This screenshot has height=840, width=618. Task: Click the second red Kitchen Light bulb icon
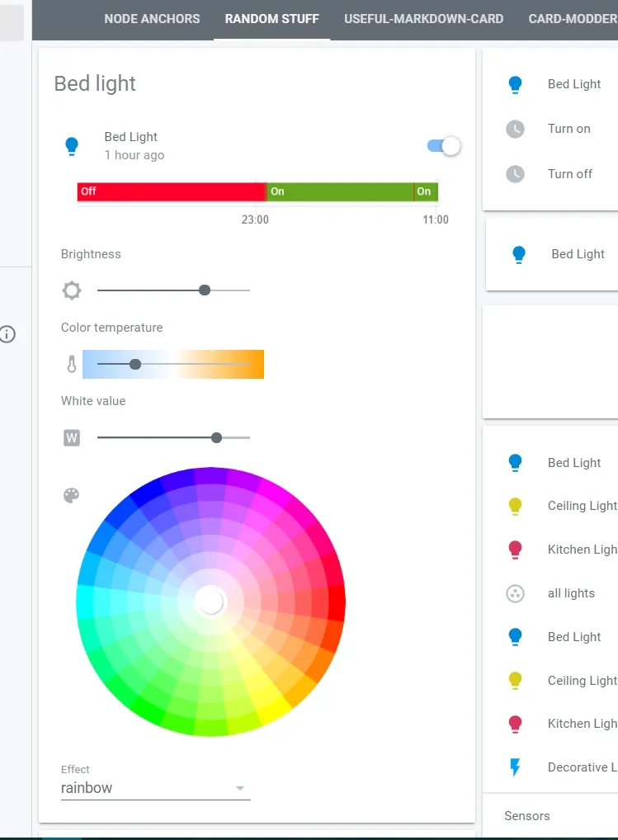pyautogui.click(x=515, y=724)
